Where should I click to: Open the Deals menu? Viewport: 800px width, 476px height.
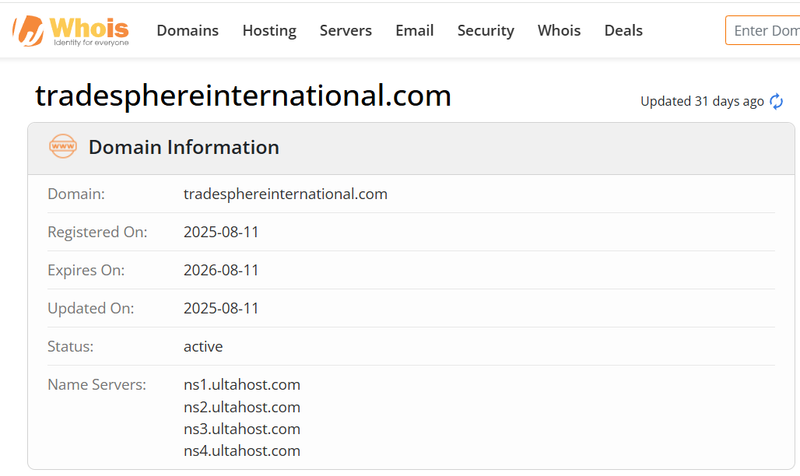tap(623, 31)
